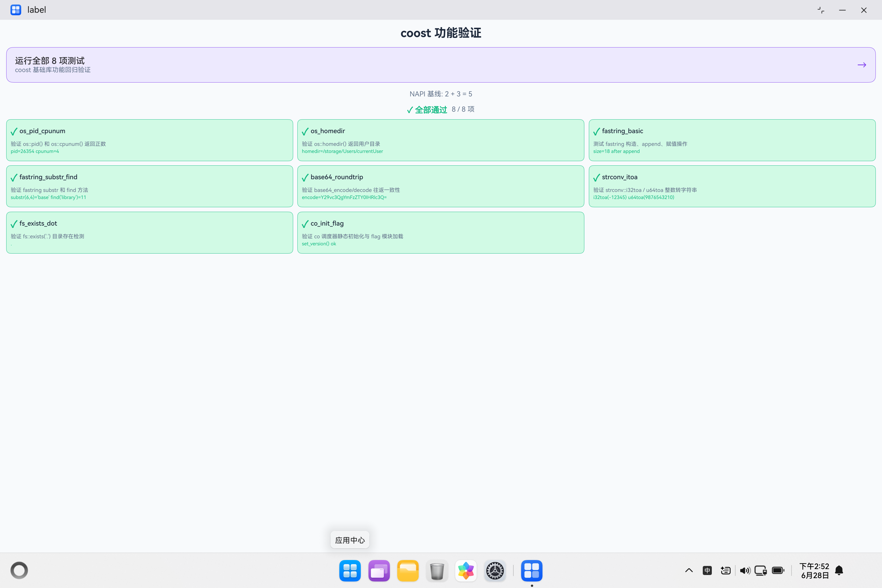Click the checkmark on os_pid_cpunum card

(x=14, y=132)
